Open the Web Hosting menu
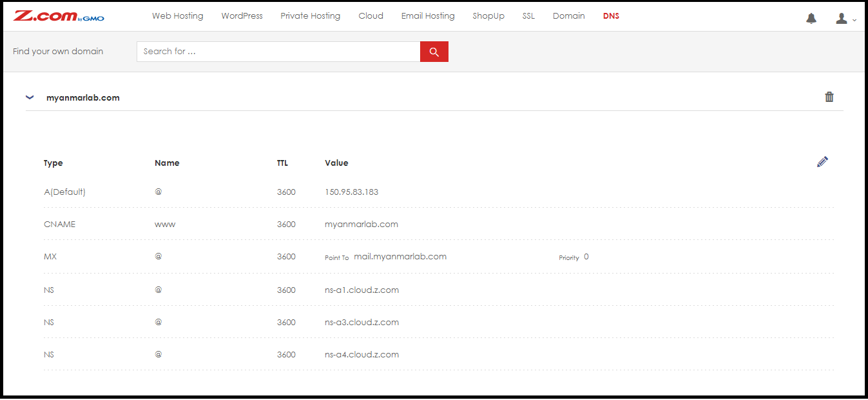 (x=178, y=16)
